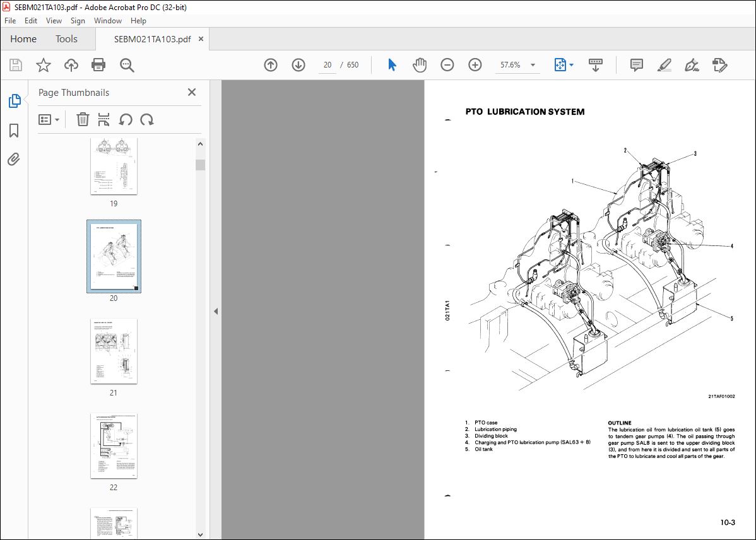Open the Help menu

(x=138, y=21)
